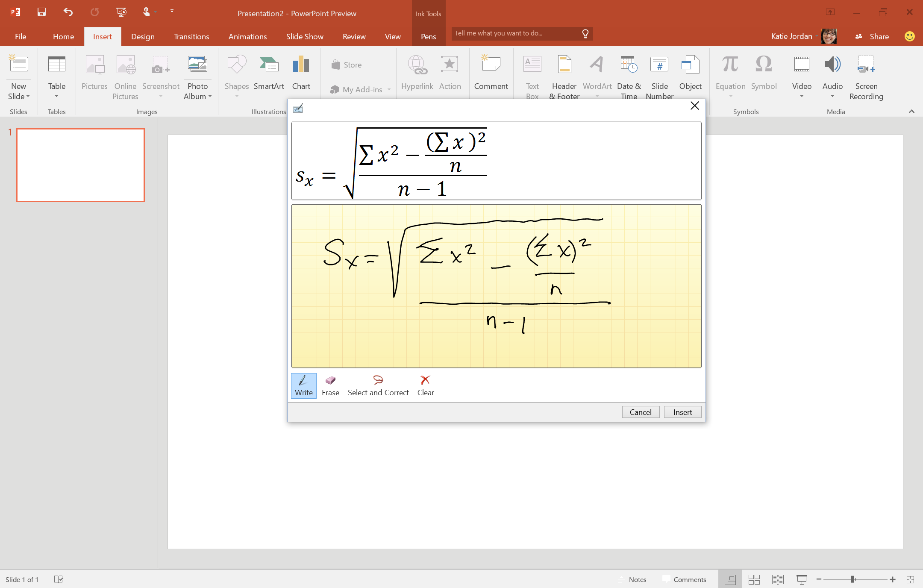The height and width of the screenshot is (588, 923).
Task: Select the Ink Tools Pens tab
Action: point(428,35)
